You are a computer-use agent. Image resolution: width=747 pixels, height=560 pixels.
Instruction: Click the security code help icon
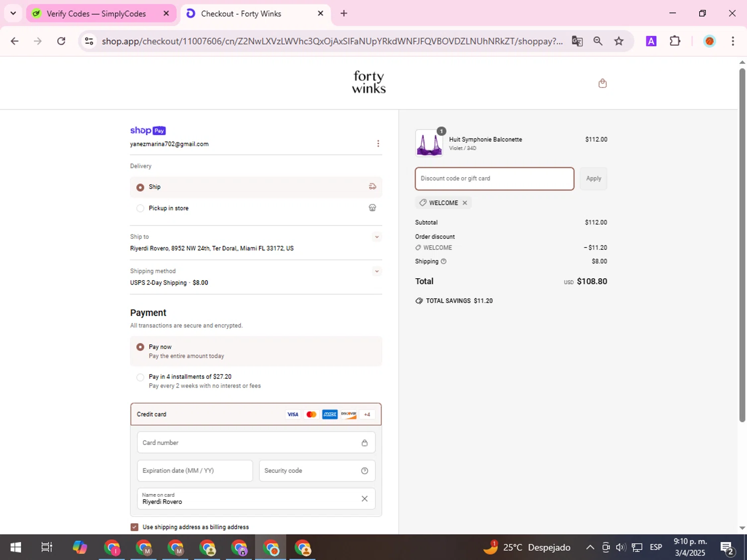365,471
